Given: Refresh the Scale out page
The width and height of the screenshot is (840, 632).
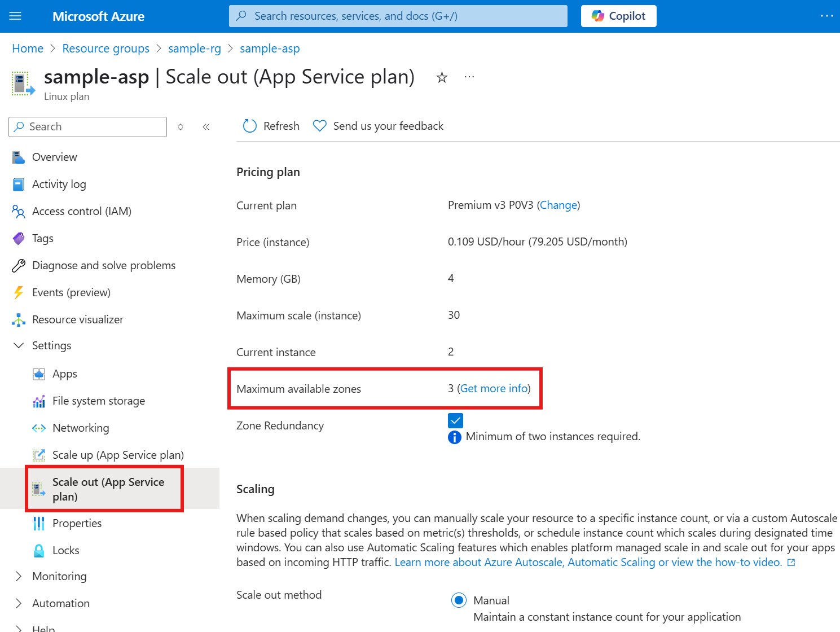Looking at the screenshot, I should (271, 126).
